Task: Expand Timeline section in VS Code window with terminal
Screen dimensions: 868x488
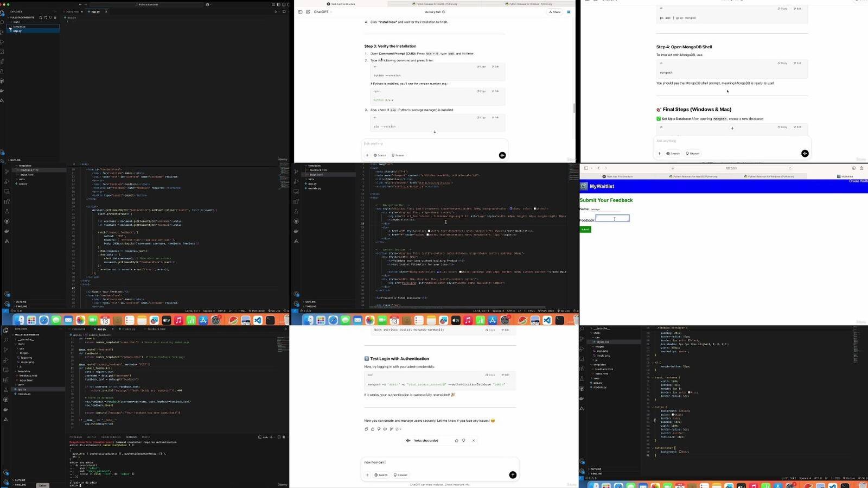Action: pyautogui.click(x=20, y=484)
